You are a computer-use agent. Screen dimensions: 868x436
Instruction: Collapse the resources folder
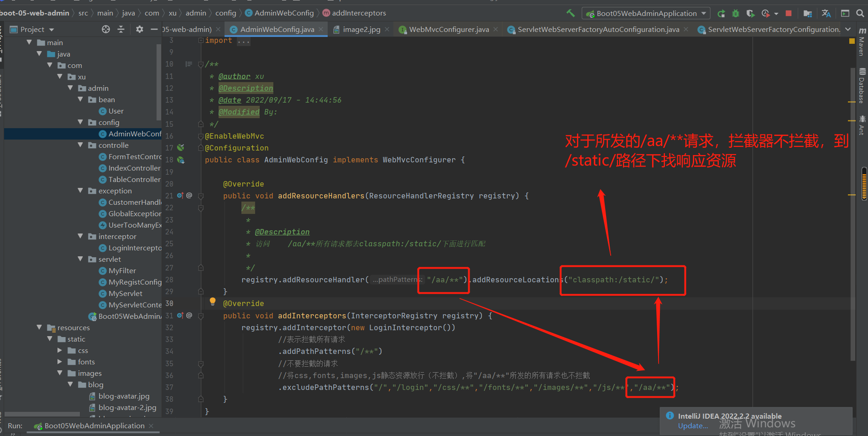point(40,327)
